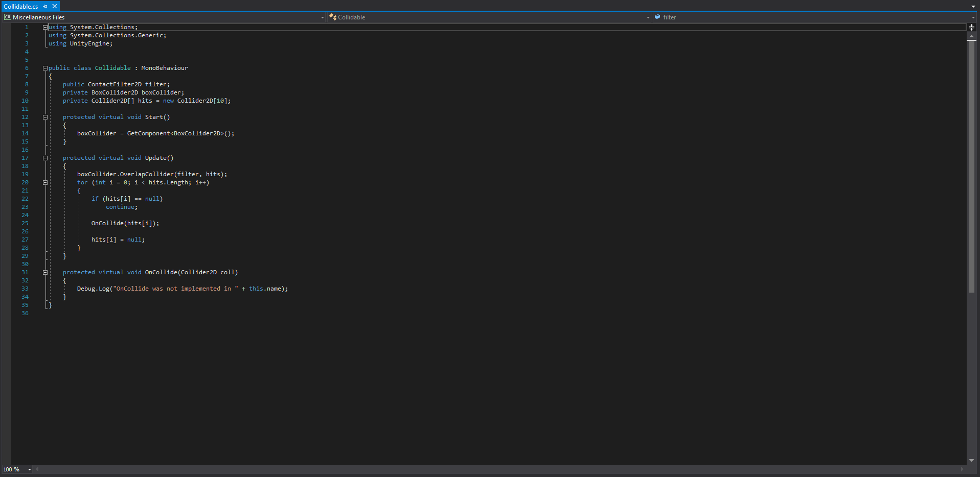Collapse the Collidable class outline
The width and height of the screenshot is (980, 477).
point(45,68)
